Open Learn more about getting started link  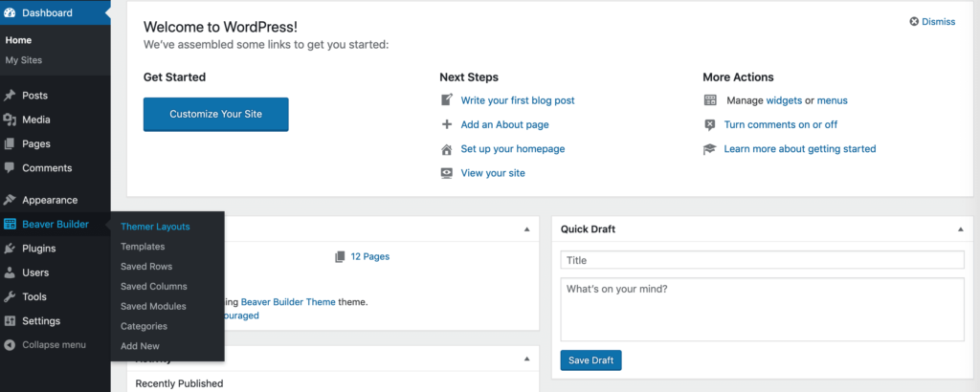click(x=800, y=149)
